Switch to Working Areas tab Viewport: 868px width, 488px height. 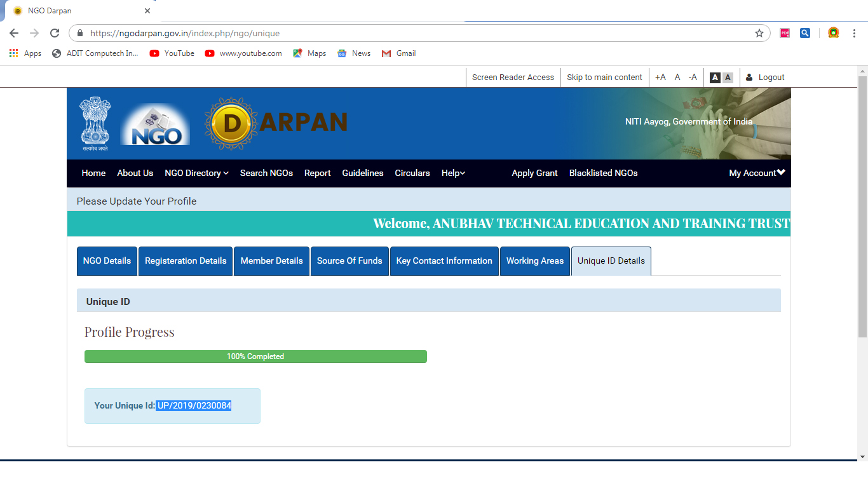tap(535, 261)
